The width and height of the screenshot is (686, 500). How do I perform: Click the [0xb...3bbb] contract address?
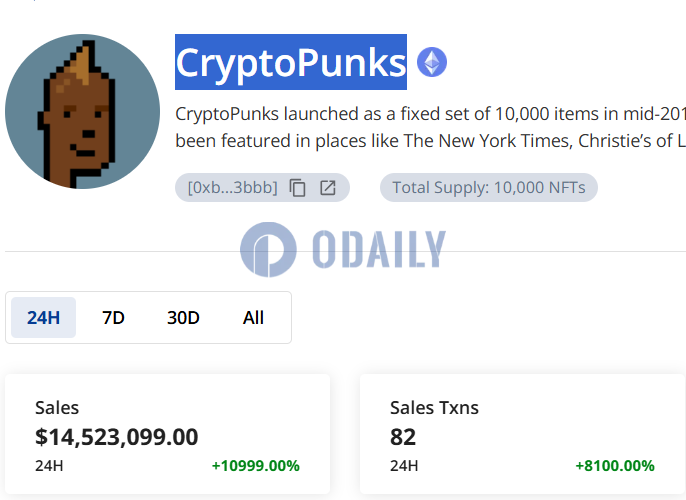point(233,188)
